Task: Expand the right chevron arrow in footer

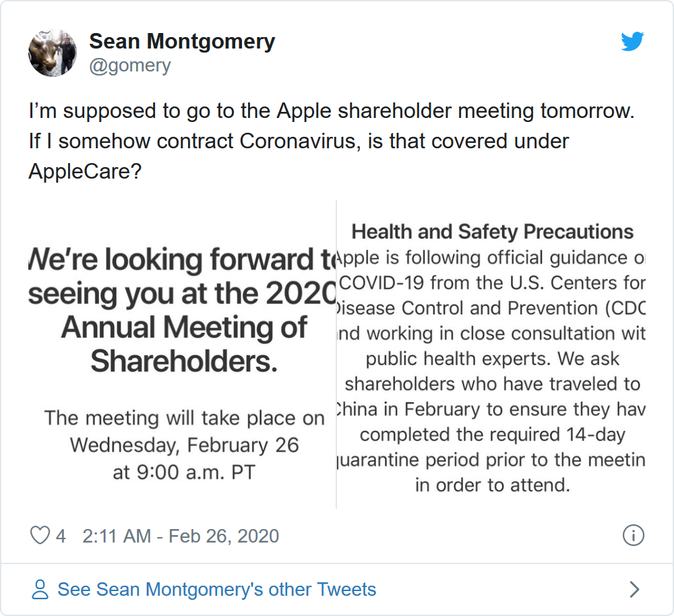Action: pos(634,590)
